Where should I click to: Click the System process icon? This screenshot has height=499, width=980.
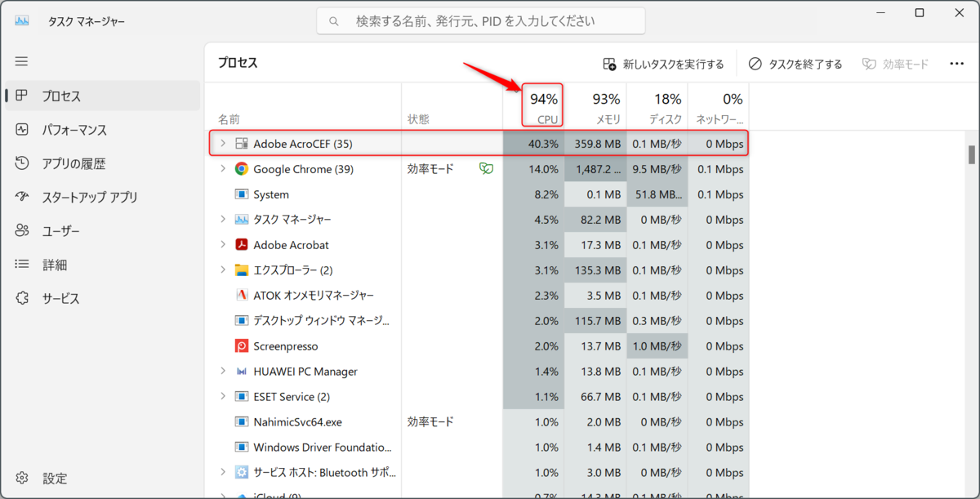coord(242,194)
